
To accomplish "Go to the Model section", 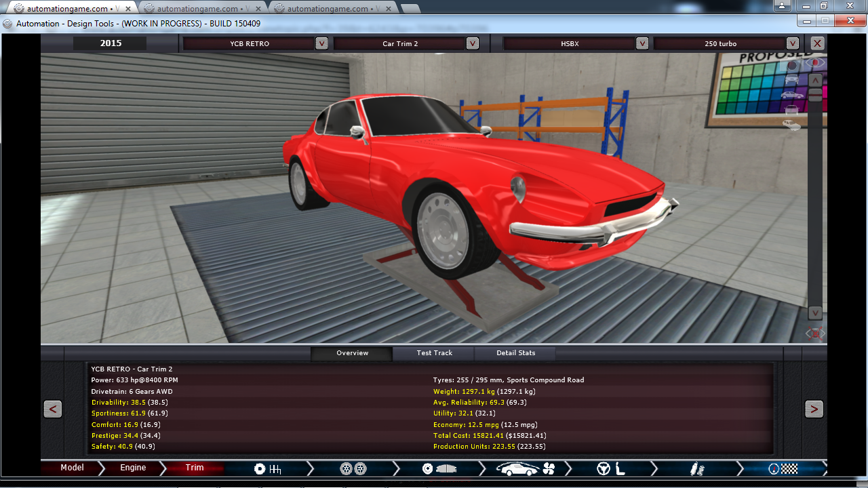I will click(x=72, y=468).
